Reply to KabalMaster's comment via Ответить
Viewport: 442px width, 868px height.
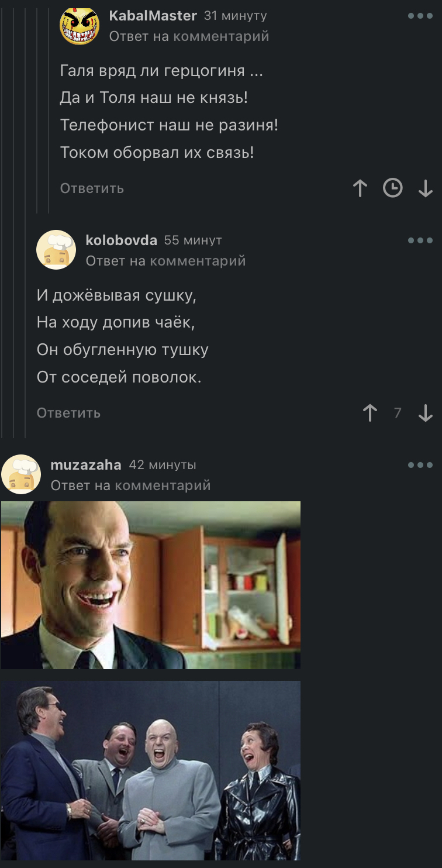(x=92, y=188)
